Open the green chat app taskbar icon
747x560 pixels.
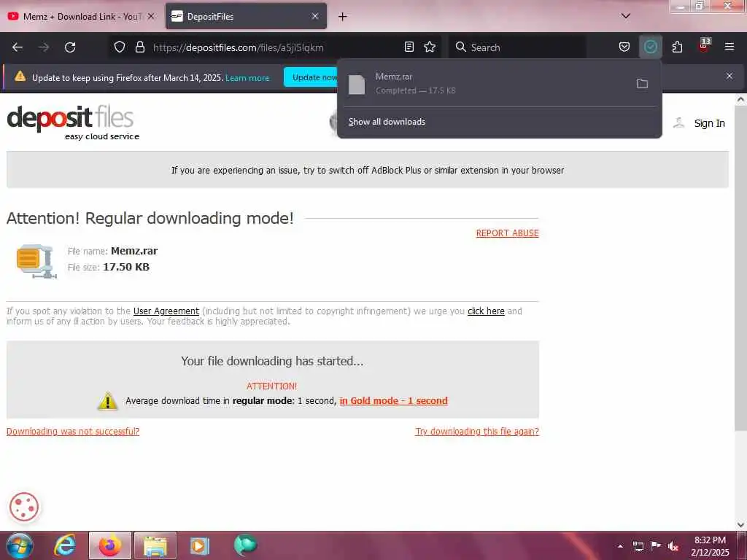coord(245,545)
